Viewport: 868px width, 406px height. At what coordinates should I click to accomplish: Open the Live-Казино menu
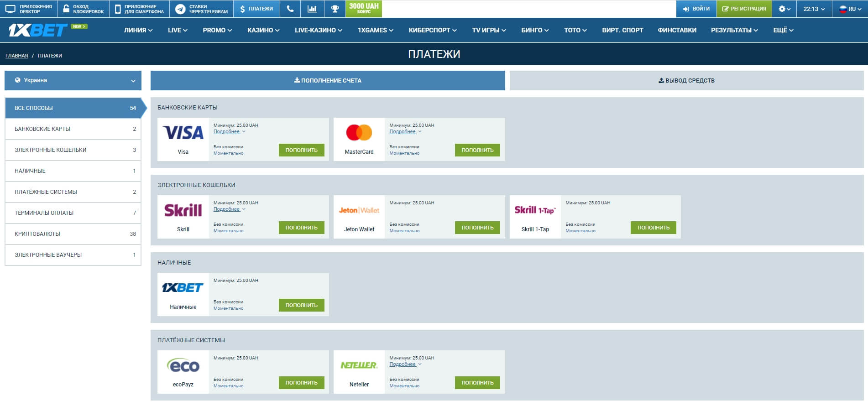(319, 30)
